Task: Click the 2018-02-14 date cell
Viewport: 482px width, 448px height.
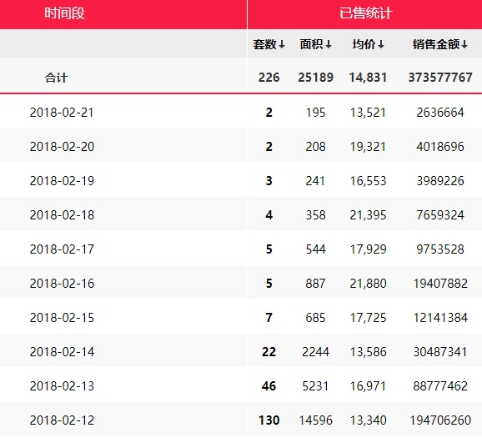Action: pos(62,352)
